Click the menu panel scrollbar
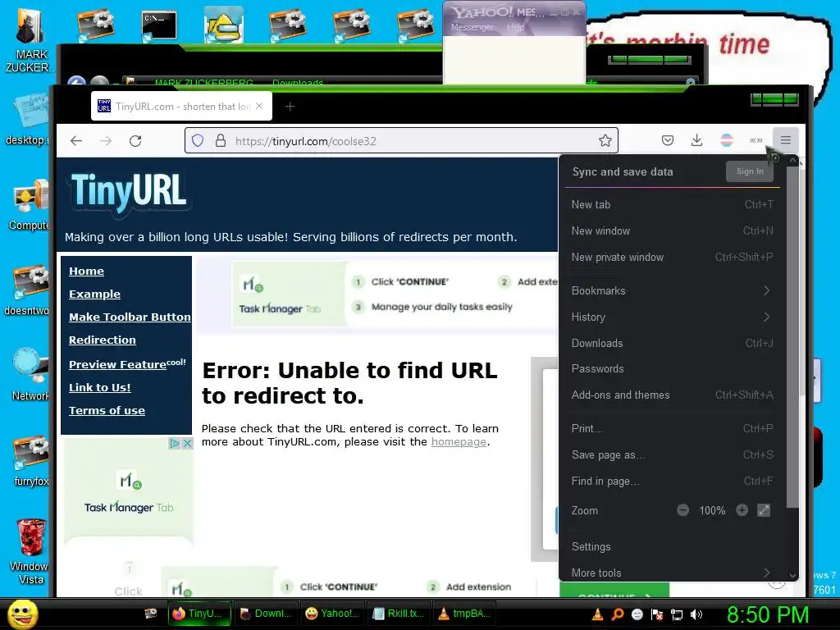 (792, 337)
